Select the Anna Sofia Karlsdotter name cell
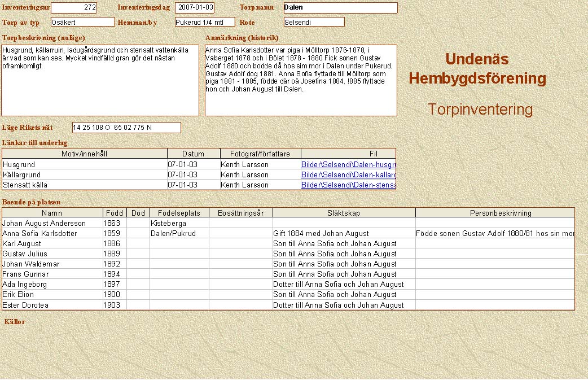This screenshot has height=380, width=588. 52,233
